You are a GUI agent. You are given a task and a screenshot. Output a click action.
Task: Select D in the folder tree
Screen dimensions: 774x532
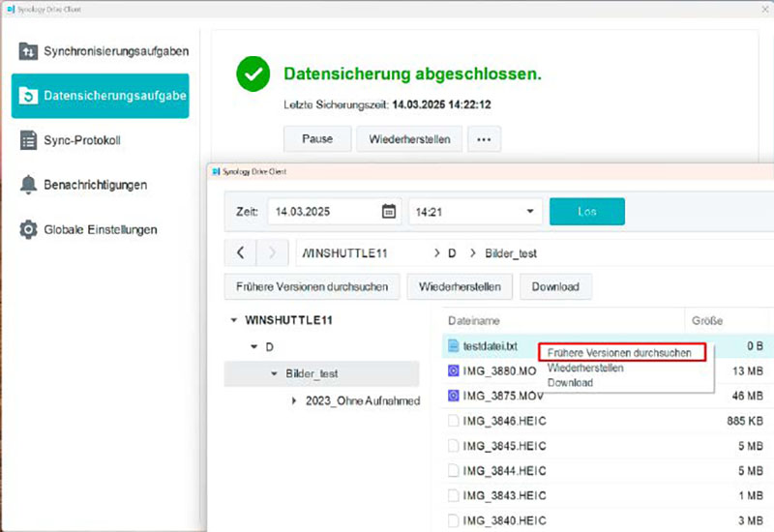270,347
